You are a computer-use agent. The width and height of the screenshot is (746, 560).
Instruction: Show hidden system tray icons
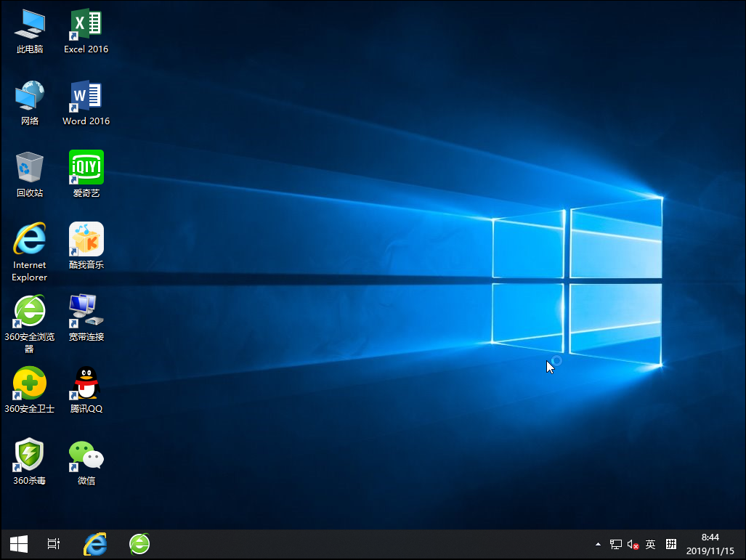pyautogui.click(x=598, y=544)
